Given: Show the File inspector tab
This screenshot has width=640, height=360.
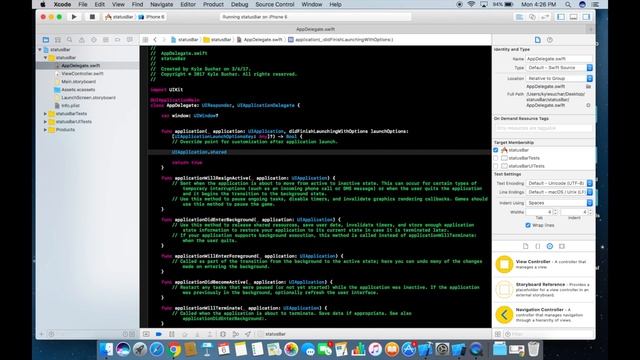Looking at the screenshot, I should 538,40.
